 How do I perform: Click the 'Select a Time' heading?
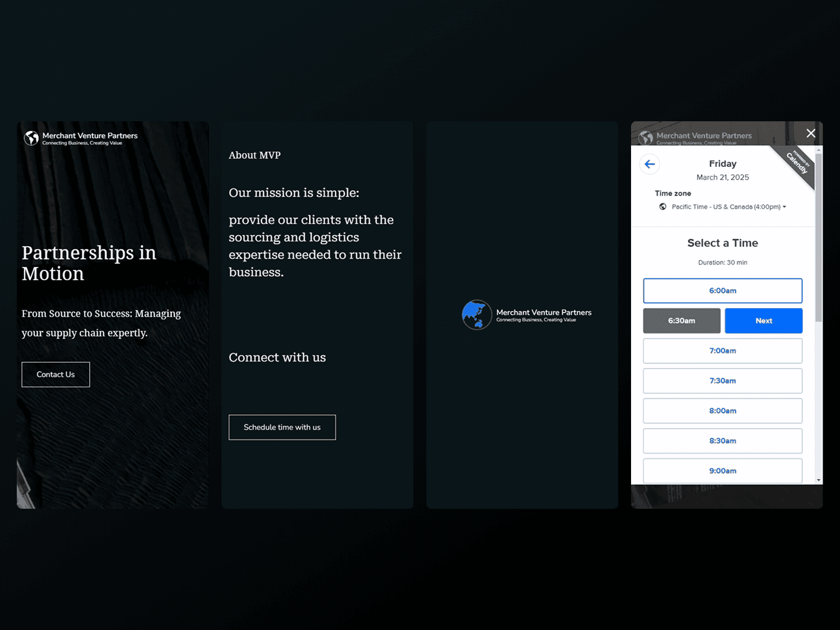pyautogui.click(x=722, y=243)
